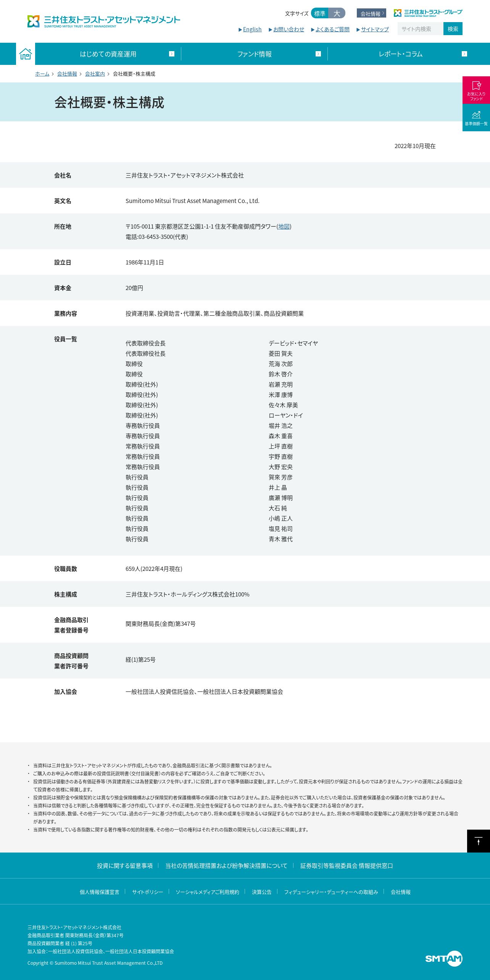The width and height of the screenshot is (490, 980).
Task: Open the お問い合わせ link
Action: 289,29
